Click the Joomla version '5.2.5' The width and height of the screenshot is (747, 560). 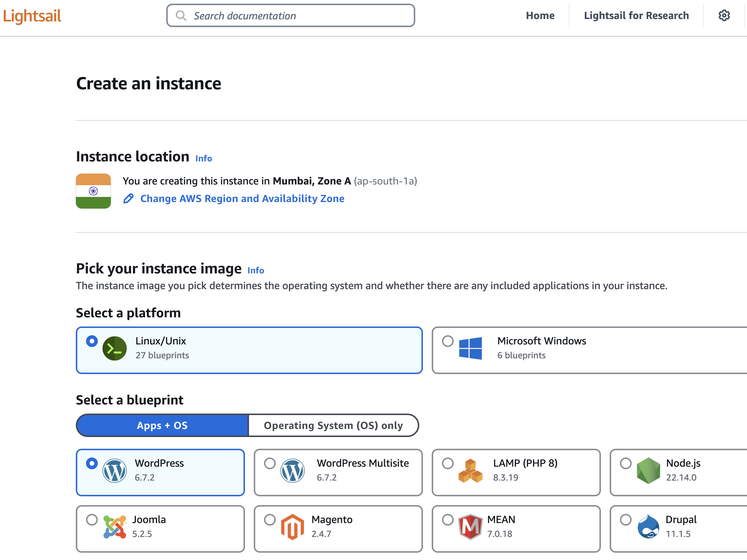pyautogui.click(x=142, y=534)
